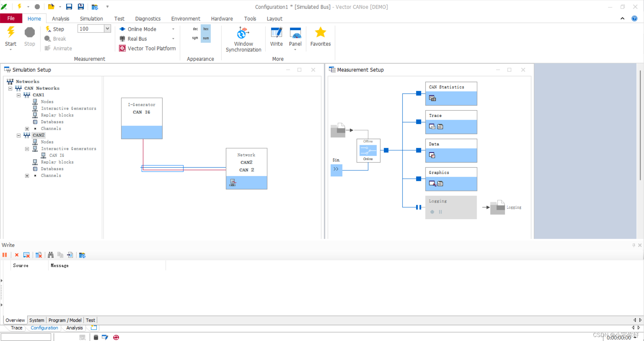
Task: Clear Write window with red X icon
Action: tap(17, 255)
